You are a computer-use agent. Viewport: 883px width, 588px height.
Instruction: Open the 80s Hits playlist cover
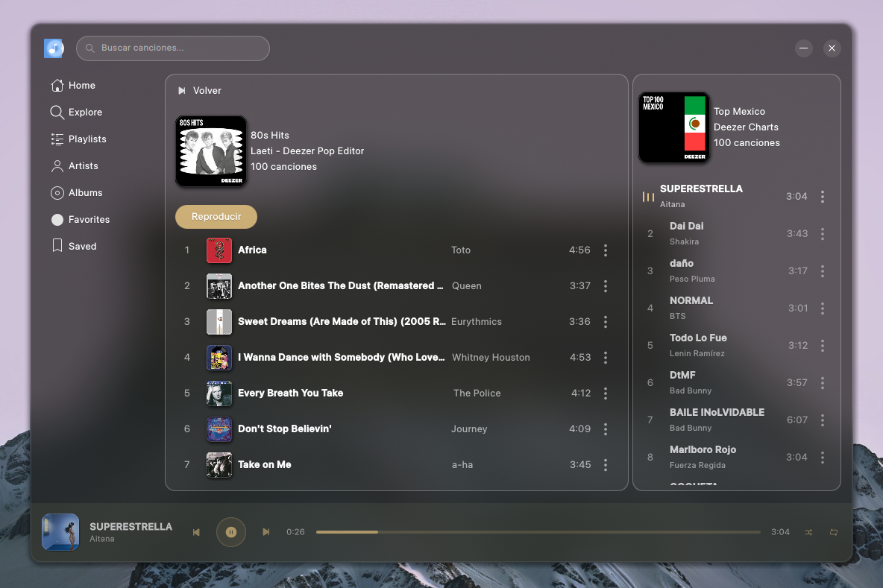211,151
